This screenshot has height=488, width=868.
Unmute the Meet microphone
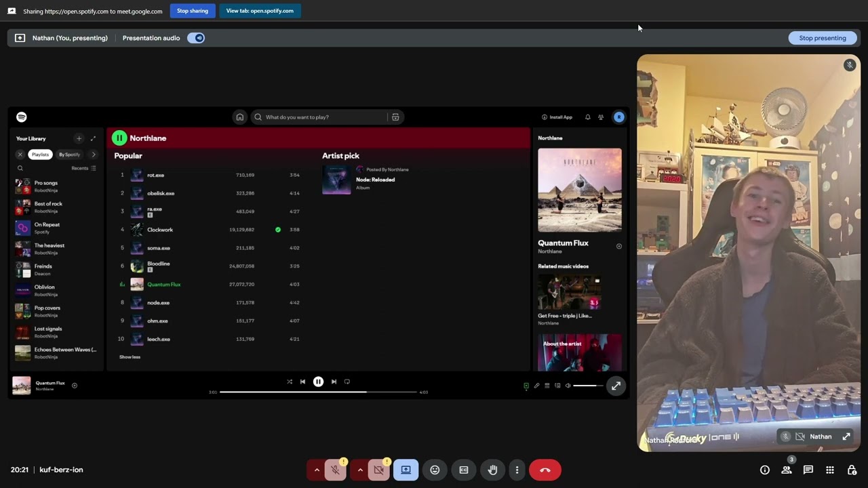click(336, 470)
